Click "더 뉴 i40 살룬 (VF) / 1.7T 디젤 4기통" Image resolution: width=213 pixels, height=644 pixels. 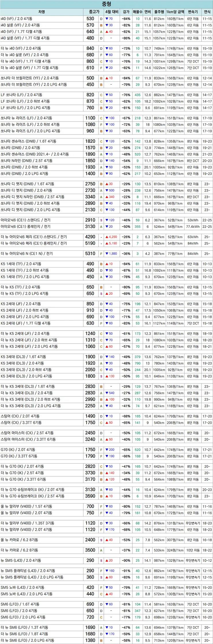pyautogui.click(x=29, y=68)
